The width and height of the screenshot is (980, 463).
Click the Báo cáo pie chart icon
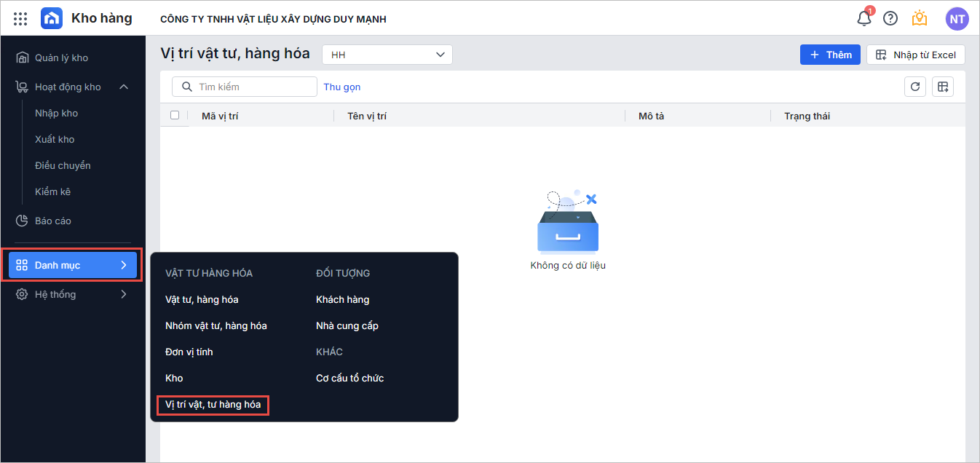point(23,221)
